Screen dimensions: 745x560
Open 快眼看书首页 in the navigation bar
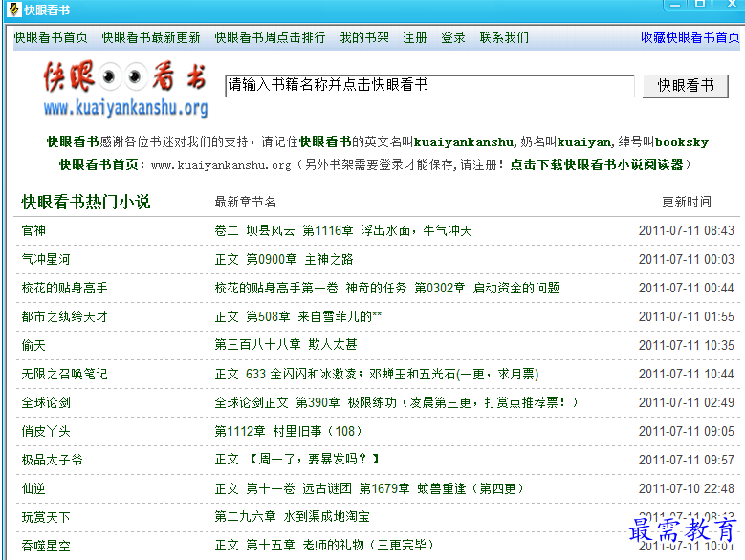point(51,37)
